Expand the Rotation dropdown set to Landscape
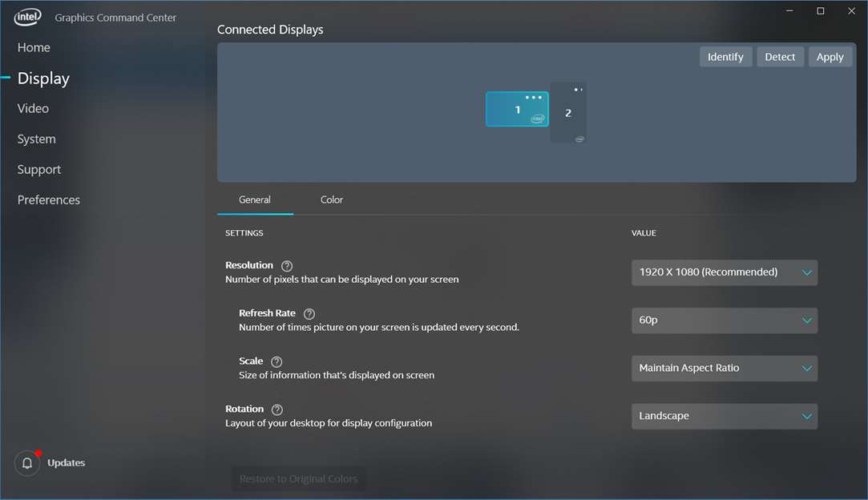This screenshot has width=868, height=500. (x=724, y=416)
